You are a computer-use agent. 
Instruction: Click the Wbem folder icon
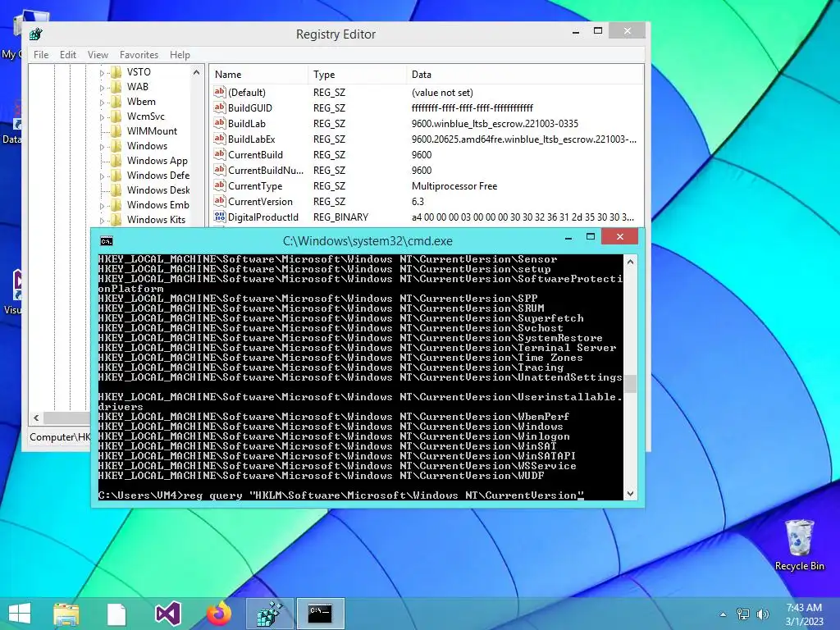(x=116, y=101)
